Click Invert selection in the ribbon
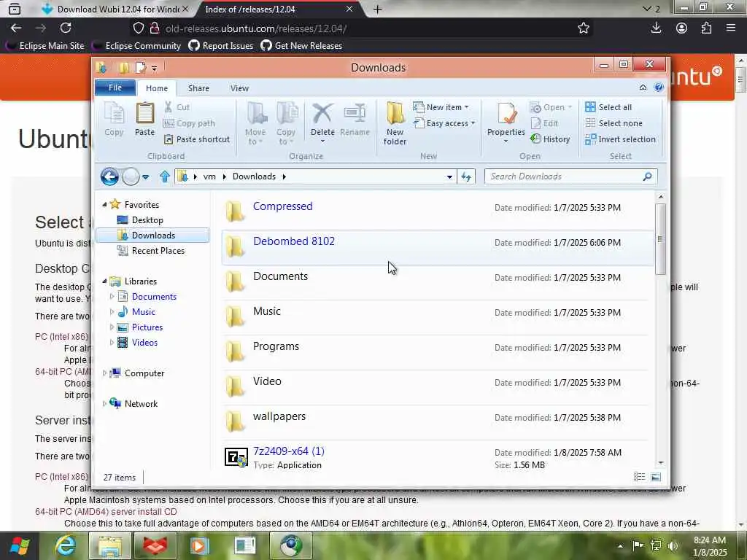The width and height of the screenshot is (747, 560). click(x=621, y=139)
